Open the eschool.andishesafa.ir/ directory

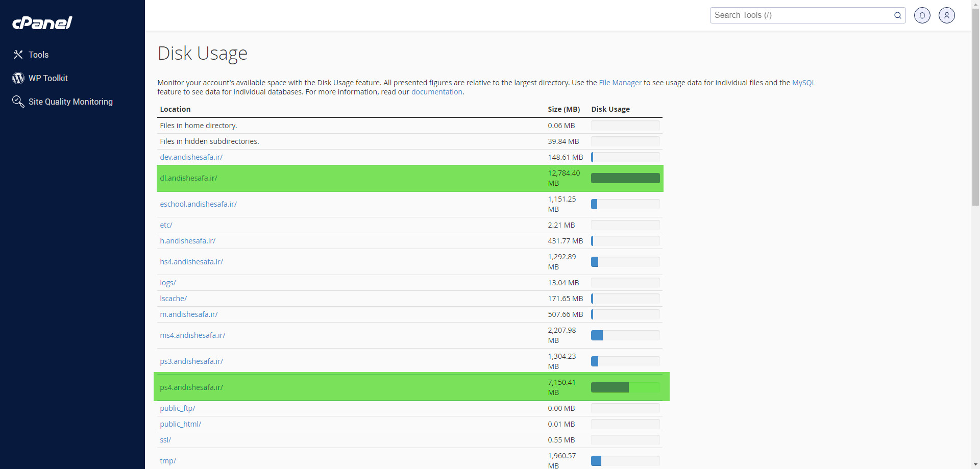[198, 204]
